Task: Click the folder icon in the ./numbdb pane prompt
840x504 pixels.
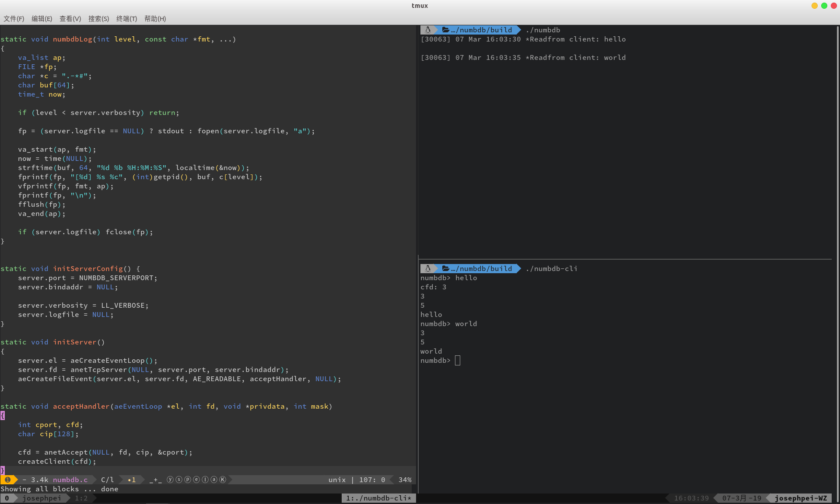Action: click(x=446, y=30)
